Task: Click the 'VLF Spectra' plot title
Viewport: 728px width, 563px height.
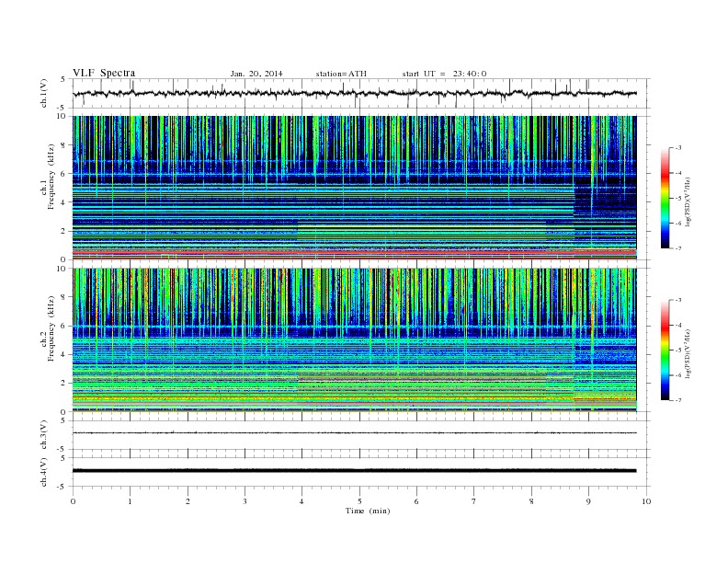Action: point(104,73)
